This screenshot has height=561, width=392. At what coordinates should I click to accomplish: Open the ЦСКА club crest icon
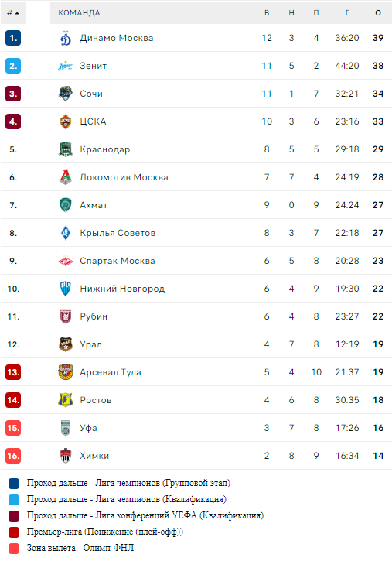66,121
